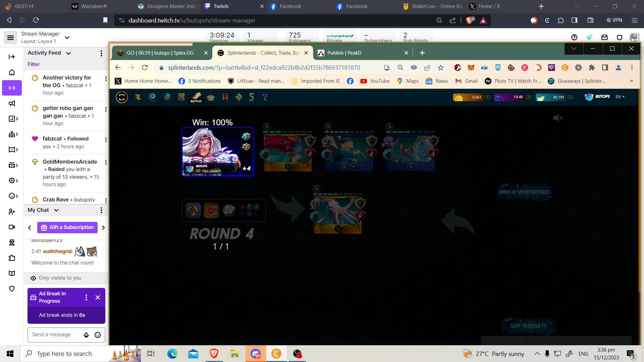Screen dimensions: 644x362
Task: Open the Analytics chart icon in sidebar
Action: click(x=13, y=119)
